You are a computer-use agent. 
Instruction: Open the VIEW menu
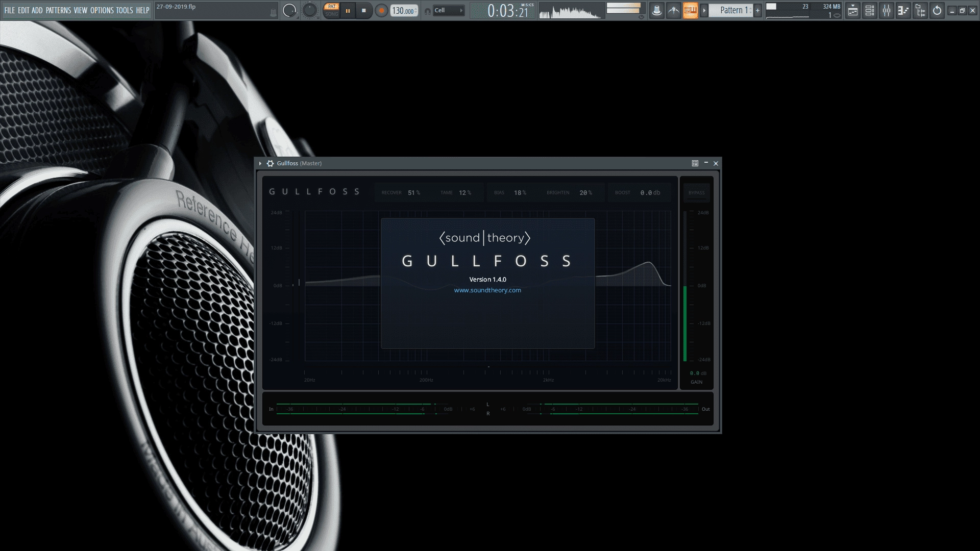tap(81, 10)
